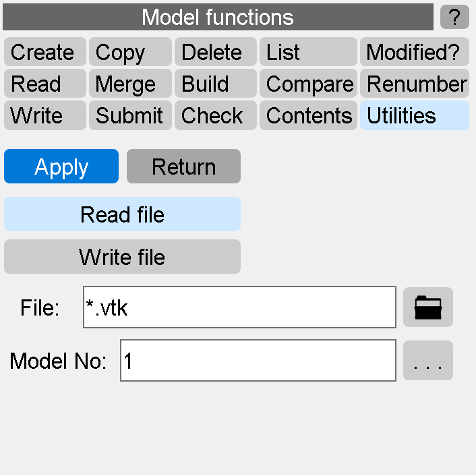Open the Renumber function

click(x=414, y=84)
